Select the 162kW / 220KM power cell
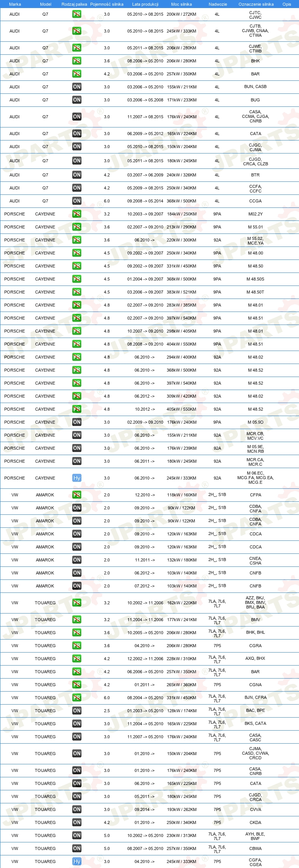This screenshot has height=868, width=299. point(182,603)
